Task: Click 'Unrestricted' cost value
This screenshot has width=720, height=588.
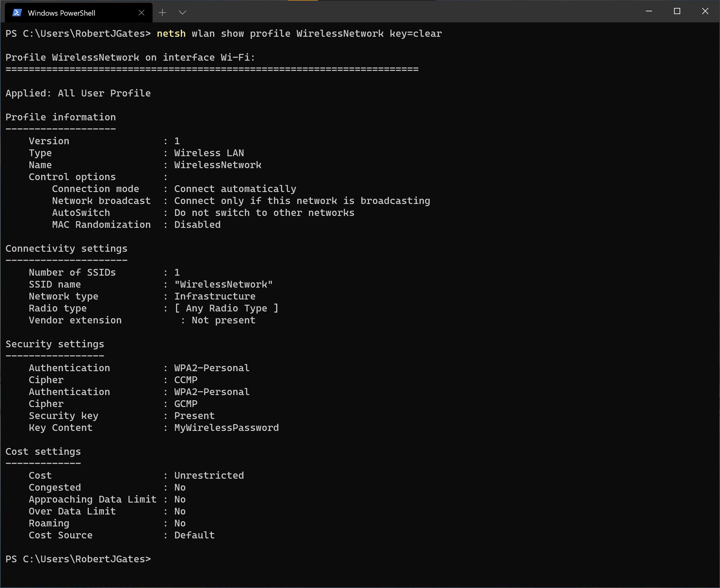Action: 209,476
